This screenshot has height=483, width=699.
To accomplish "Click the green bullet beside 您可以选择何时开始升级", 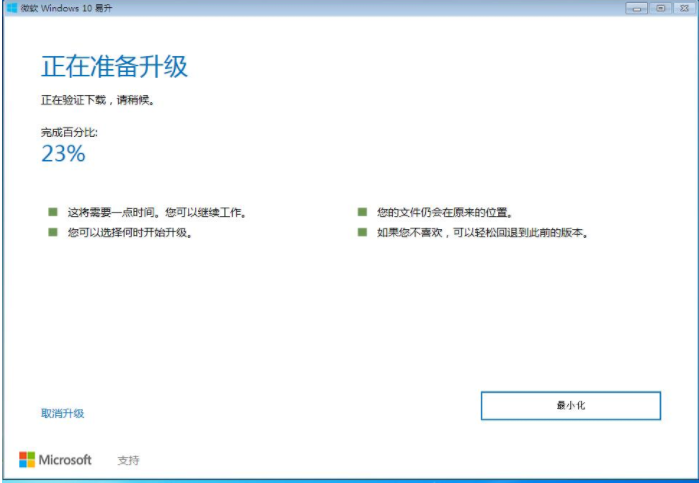I will point(53,232).
